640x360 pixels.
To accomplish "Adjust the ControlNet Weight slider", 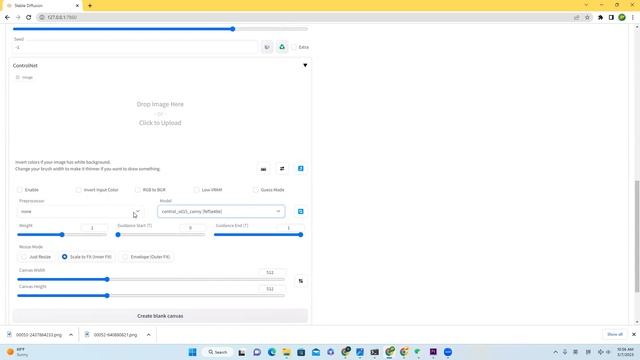I will [62, 235].
